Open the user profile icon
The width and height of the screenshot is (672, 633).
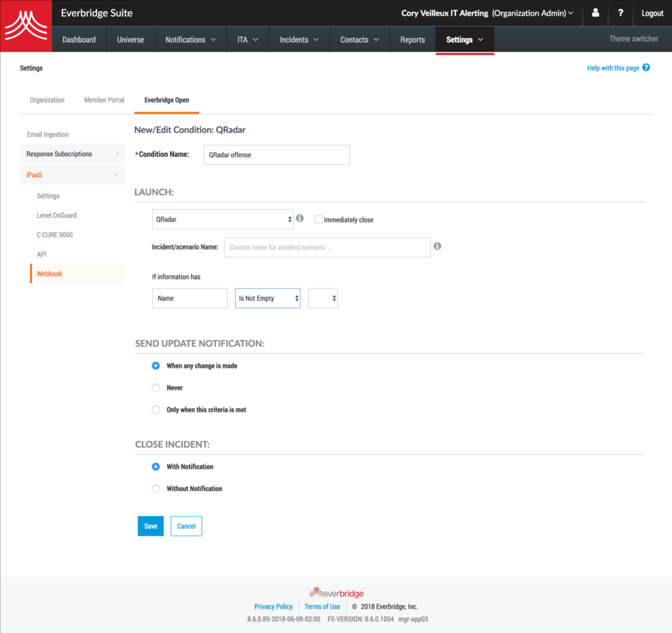(595, 13)
